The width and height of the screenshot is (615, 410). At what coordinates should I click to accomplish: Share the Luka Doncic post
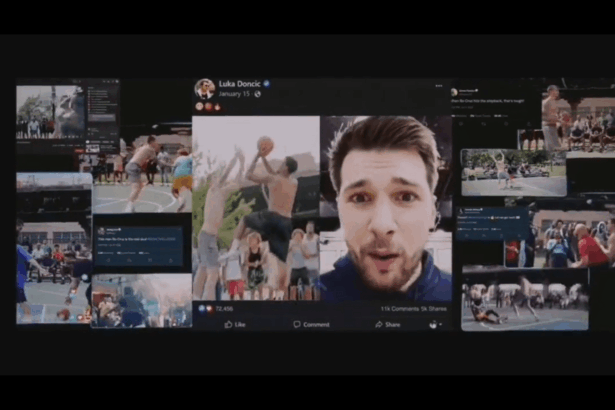pyautogui.click(x=387, y=324)
